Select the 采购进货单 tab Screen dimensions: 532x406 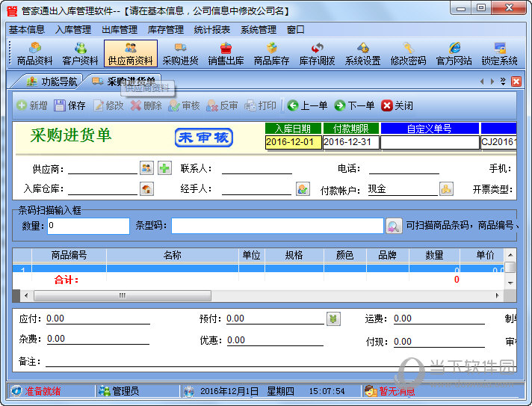[x=124, y=81]
